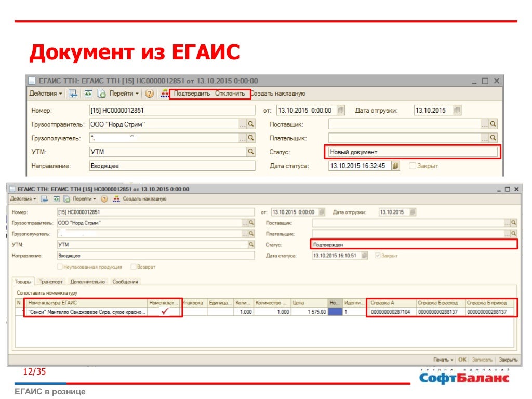This screenshot has height=399, width=532.
Task: Click the magnifier of Плательщик in the upper window
Action: pyautogui.click(x=494, y=138)
